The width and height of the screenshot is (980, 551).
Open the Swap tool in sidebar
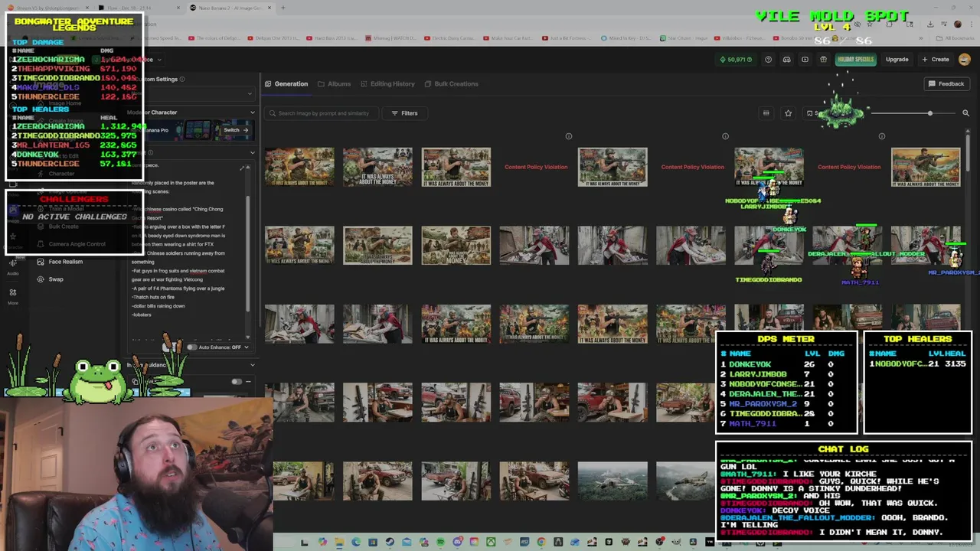click(x=51, y=279)
